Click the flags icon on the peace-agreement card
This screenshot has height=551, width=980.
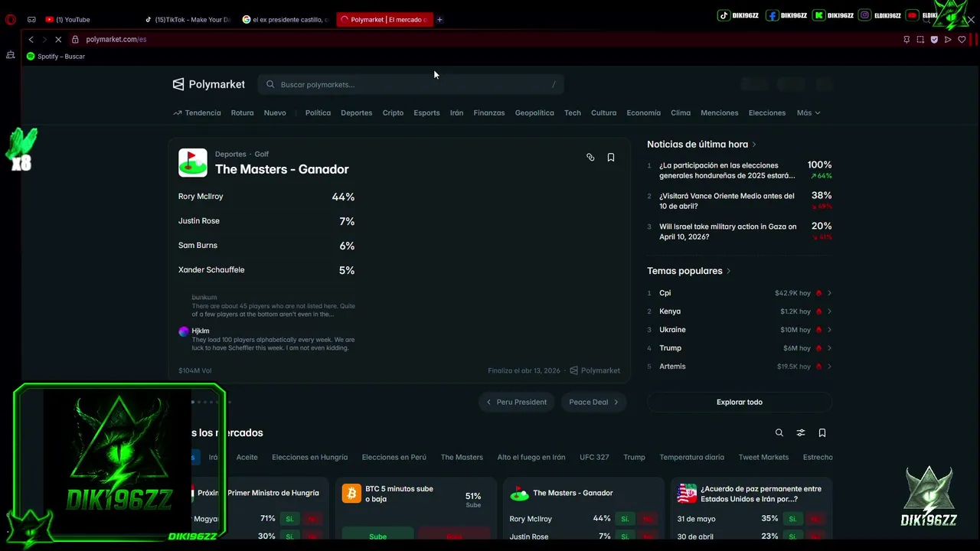pos(687,493)
